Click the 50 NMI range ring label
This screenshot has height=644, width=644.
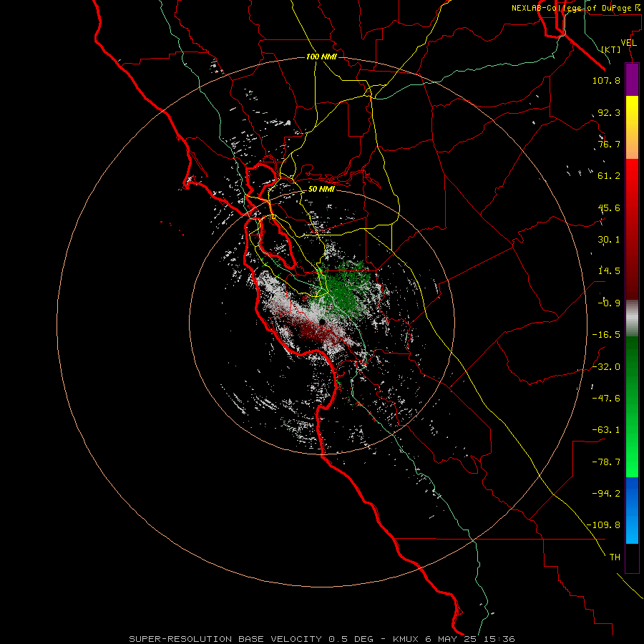click(321, 190)
